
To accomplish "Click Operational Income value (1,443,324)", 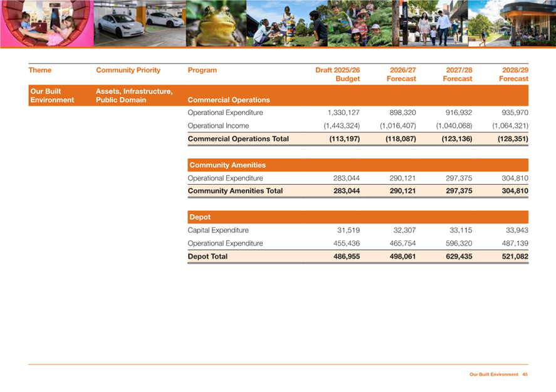I will tap(342, 126).
